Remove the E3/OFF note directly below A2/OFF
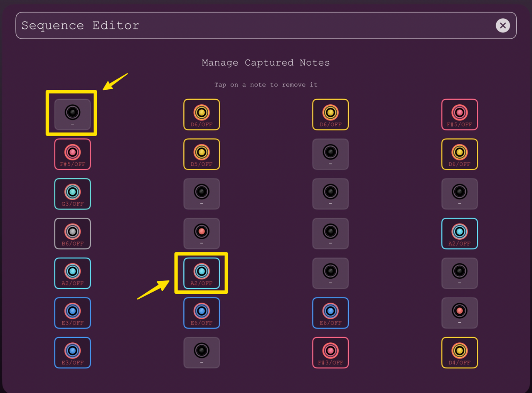Image resolution: width=532 pixels, height=393 pixels. [x=72, y=313]
